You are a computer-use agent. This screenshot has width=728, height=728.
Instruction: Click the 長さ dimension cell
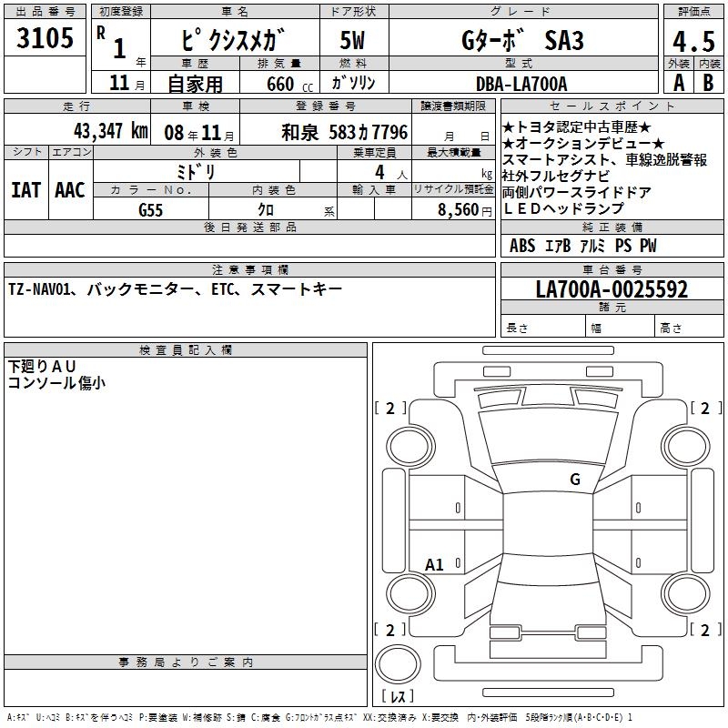click(542, 326)
